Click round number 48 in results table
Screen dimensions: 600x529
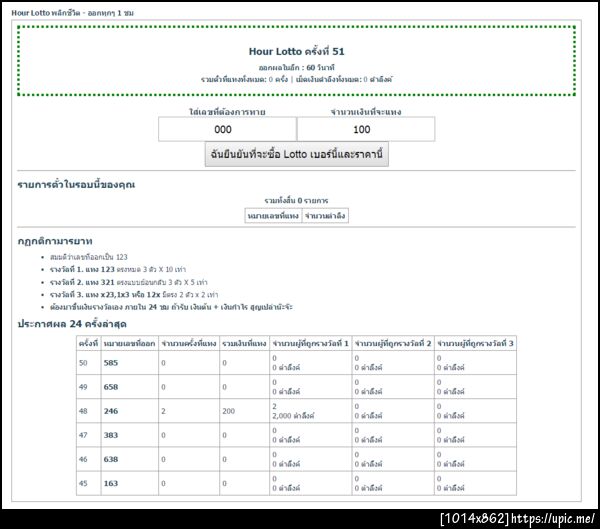click(x=83, y=411)
